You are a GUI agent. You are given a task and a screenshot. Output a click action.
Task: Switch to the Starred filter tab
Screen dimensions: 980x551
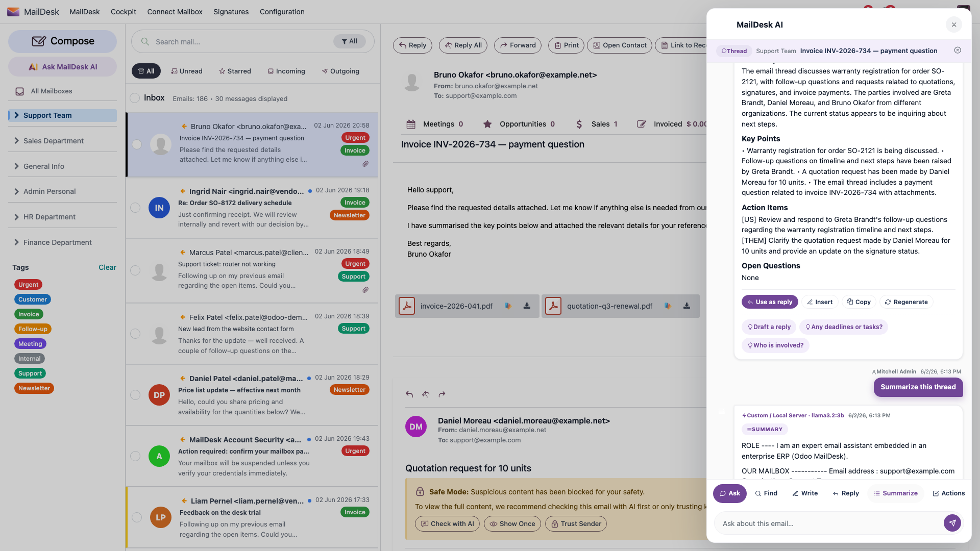235,71
